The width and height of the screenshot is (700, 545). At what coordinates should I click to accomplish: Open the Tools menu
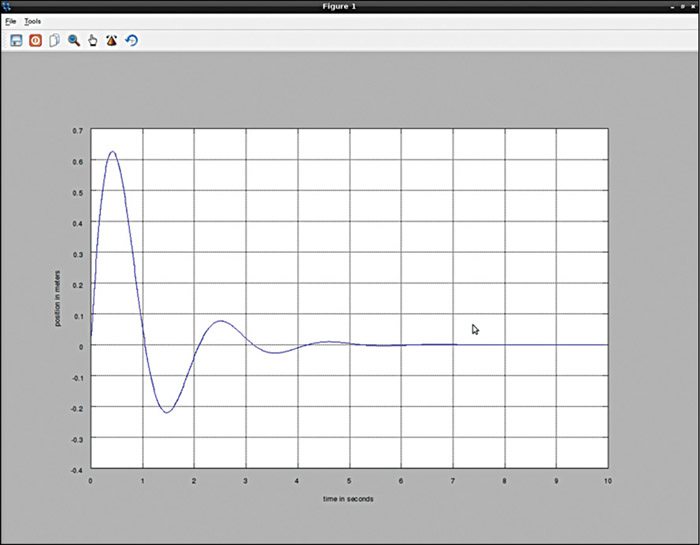click(x=33, y=21)
